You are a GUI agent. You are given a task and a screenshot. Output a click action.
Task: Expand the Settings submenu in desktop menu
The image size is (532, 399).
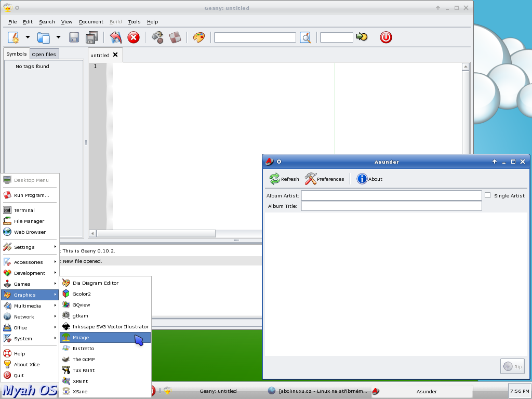click(x=30, y=247)
